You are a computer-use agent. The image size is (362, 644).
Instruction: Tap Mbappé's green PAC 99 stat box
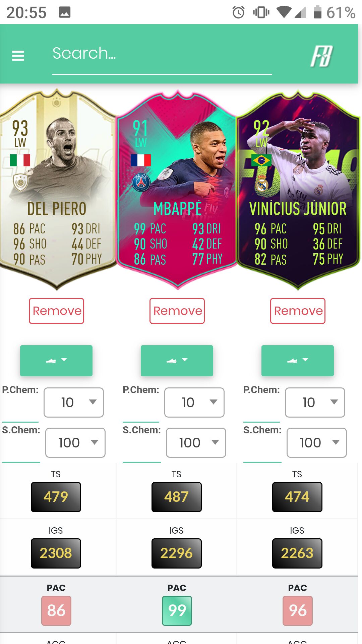click(x=177, y=610)
